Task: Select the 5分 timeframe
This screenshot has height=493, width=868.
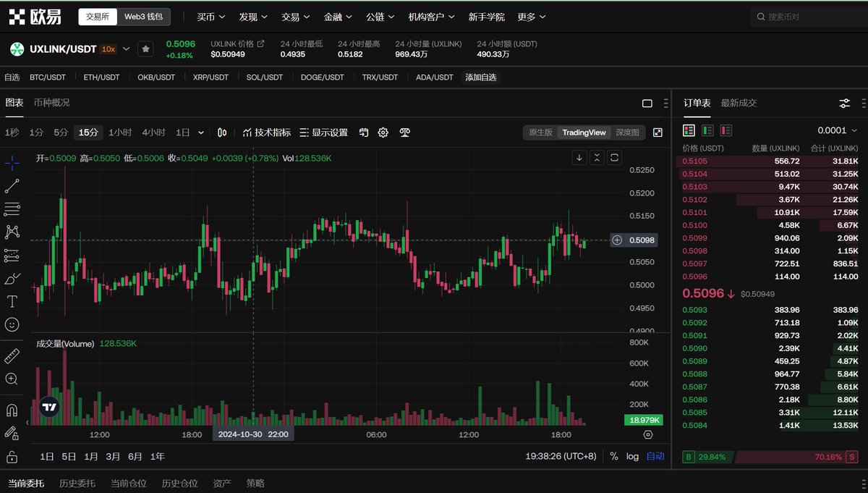Action: coord(61,132)
